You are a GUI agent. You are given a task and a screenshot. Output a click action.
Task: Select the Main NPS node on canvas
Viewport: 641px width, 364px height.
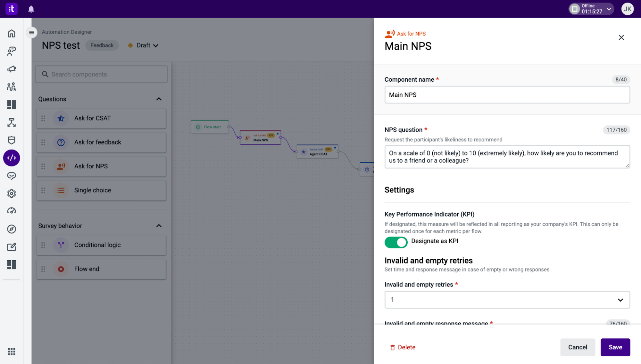260,138
